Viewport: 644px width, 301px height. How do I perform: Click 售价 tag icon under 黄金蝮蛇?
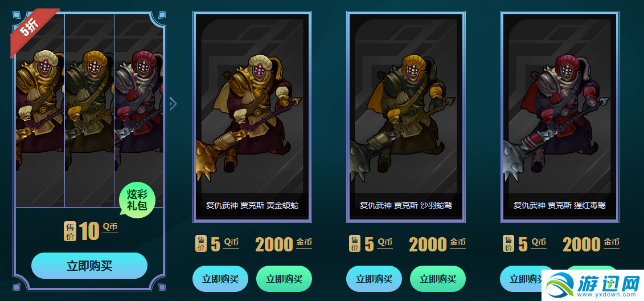(x=201, y=243)
